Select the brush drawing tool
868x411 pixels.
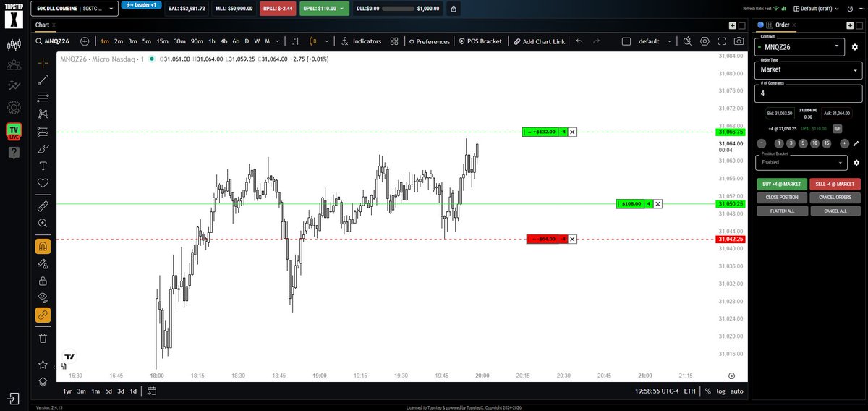pos(43,149)
